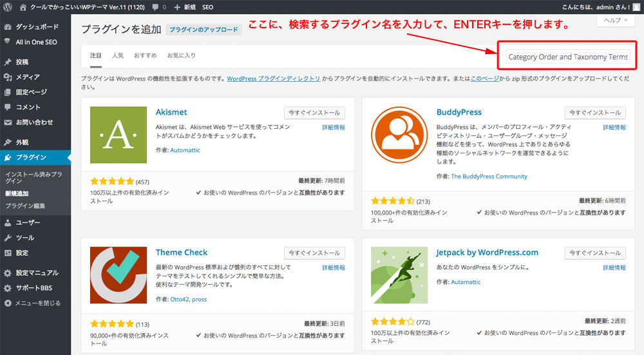This screenshot has height=355, width=644.
Task: Click the 設定 settings icon
Action: [x=7, y=253]
